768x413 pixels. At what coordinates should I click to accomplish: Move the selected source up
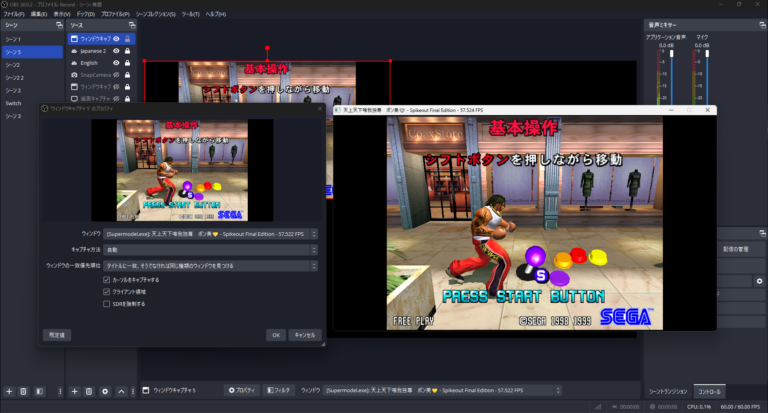pos(121,391)
